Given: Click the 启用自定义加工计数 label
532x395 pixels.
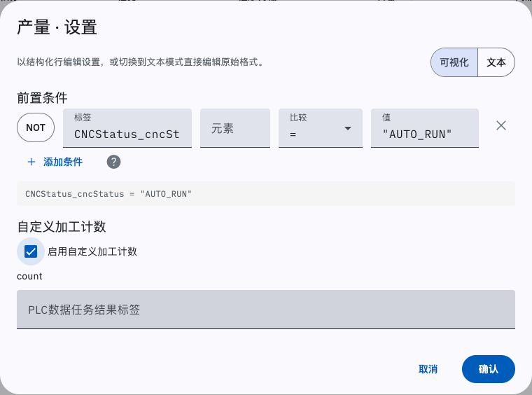Looking at the screenshot, I should tap(92, 251).
